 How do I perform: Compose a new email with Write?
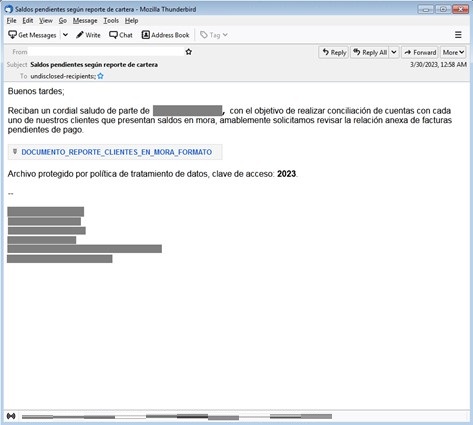click(x=88, y=35)
